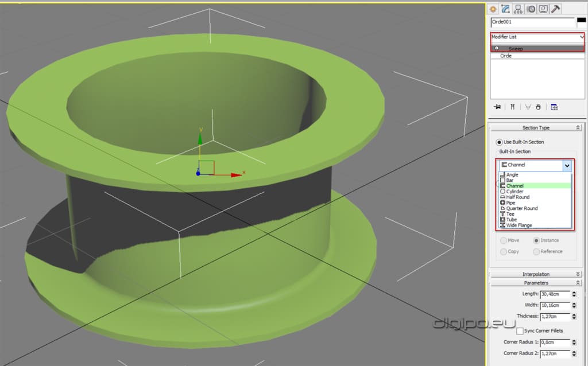Open the Utilities hammer tab
This screenshot has width=588, height=366.
point(556,9)
